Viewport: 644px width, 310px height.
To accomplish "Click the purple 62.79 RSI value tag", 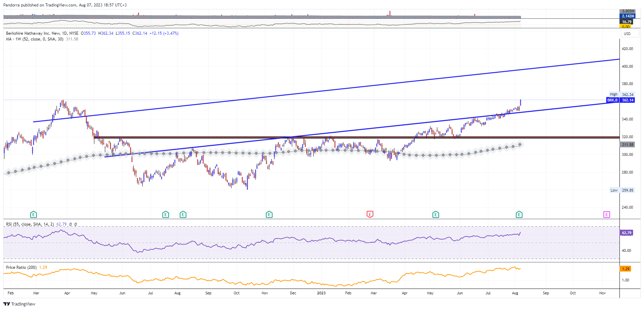I will (627, 233).
